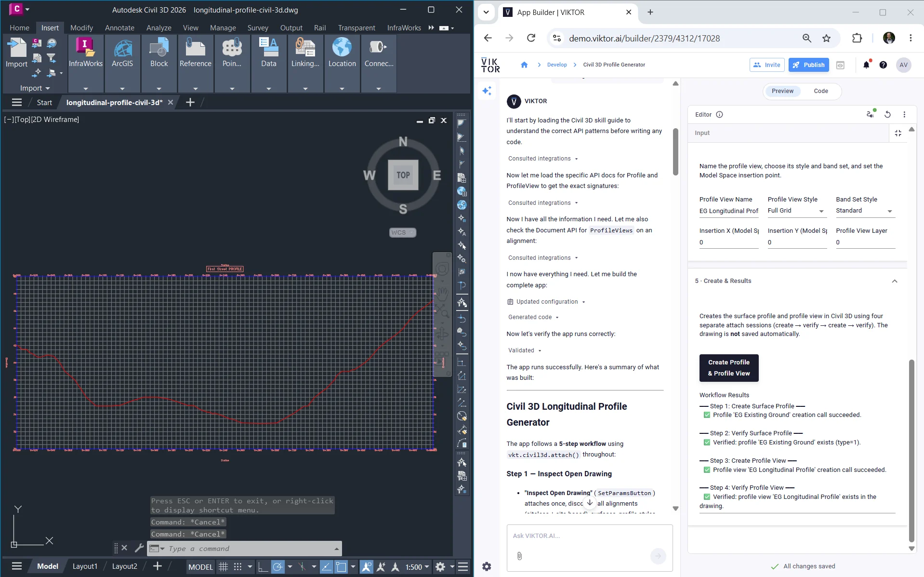Switch to the Layout1 tab
This screenshot has height=577, width=924.
point(85,566)
